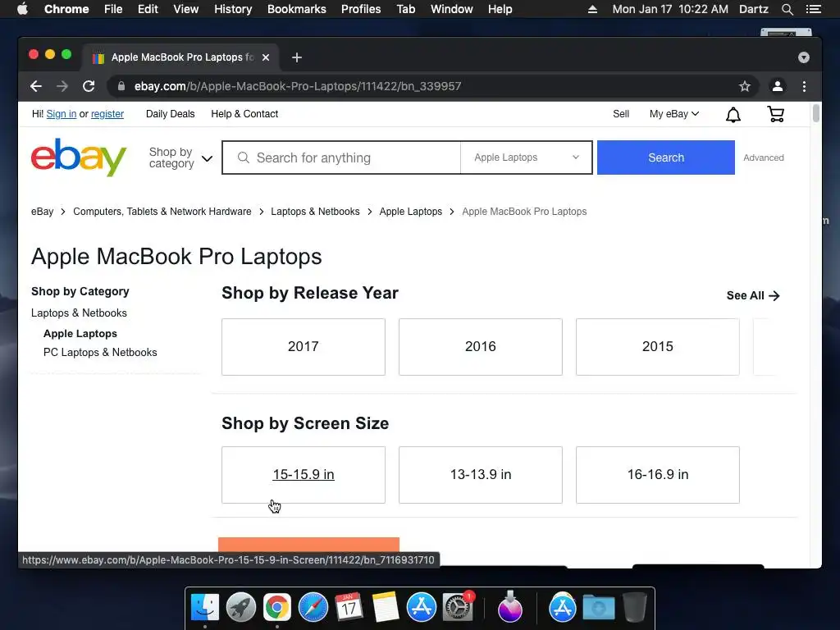The height and width of the screenshot is (630, 840).
Task: Open the Profiles menu
Action: pos(361,9)
